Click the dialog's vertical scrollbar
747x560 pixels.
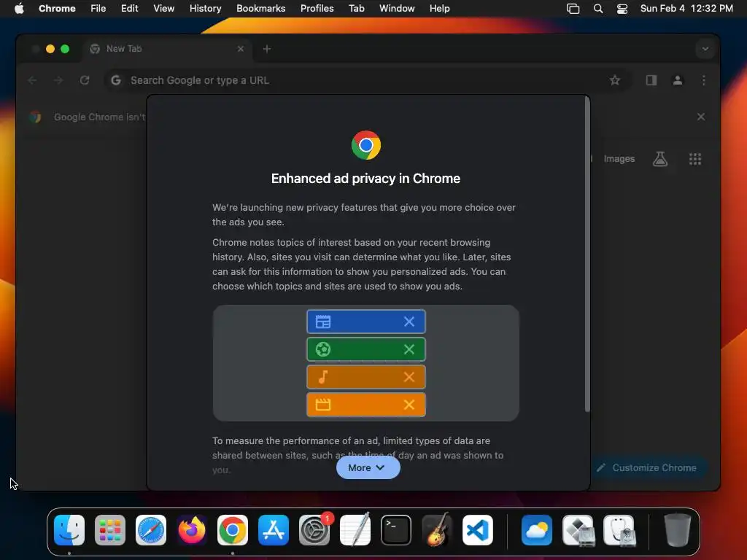(587, 254)
